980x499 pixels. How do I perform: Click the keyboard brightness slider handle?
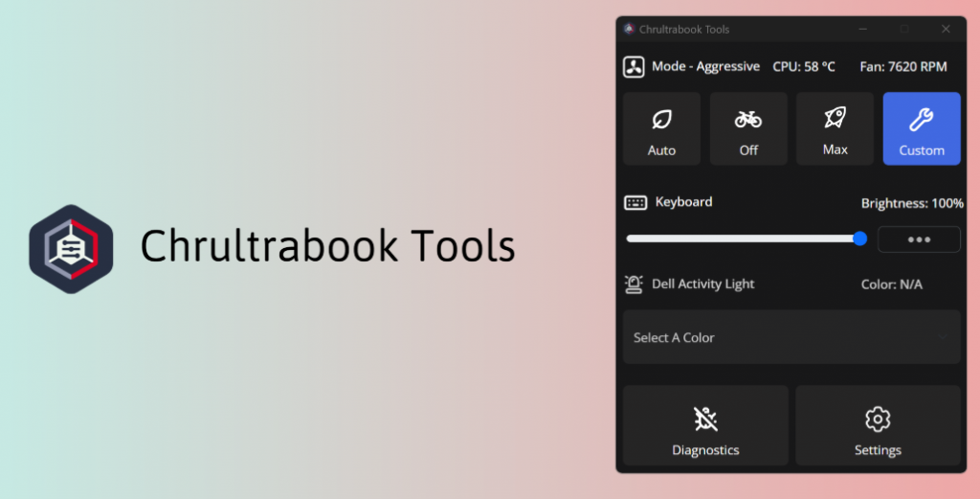pyautogui.click(x=860, y=238)
